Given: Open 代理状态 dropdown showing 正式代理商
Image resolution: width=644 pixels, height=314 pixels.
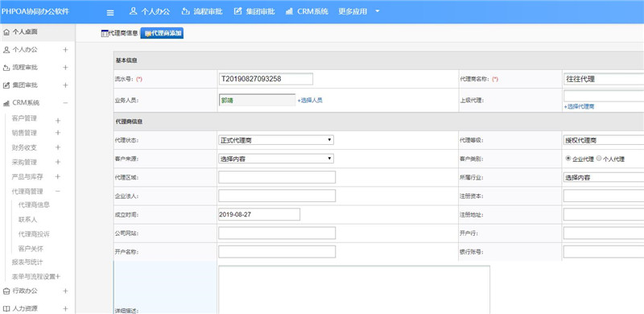Looking at the screenshot, I should (x=276, y=140).
